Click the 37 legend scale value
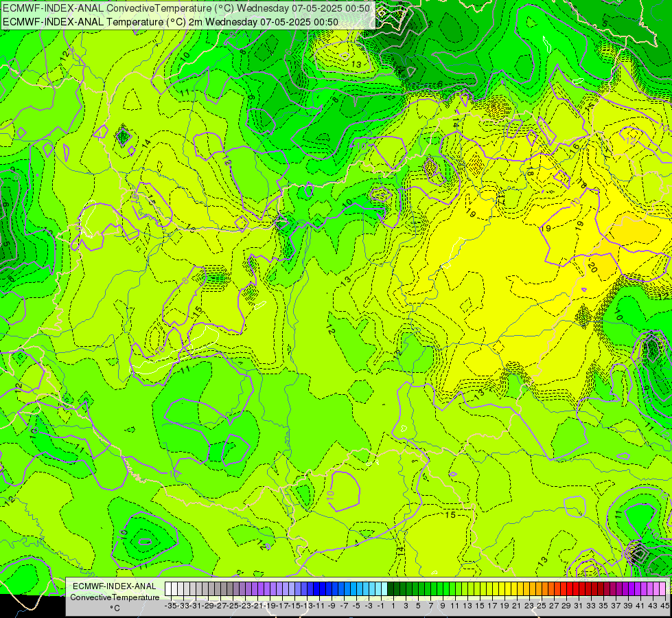This screenshot has width=672, height=618. click(x=616, y=606)
